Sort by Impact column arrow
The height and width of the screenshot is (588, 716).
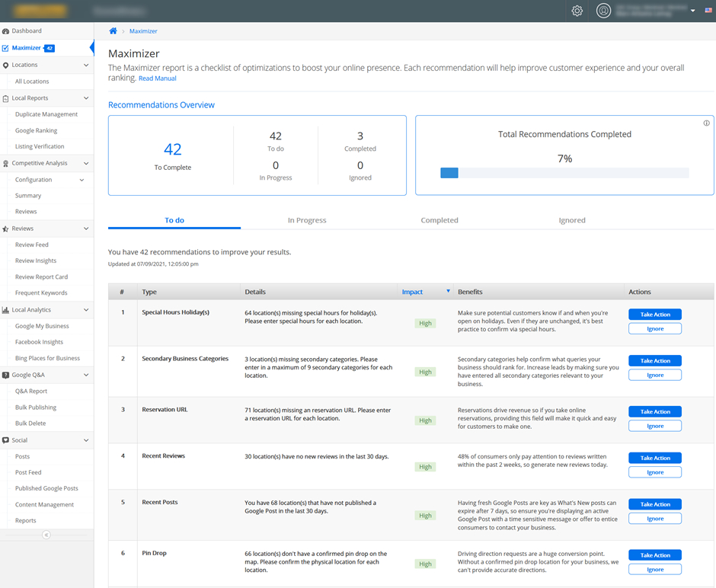point(448,291)
